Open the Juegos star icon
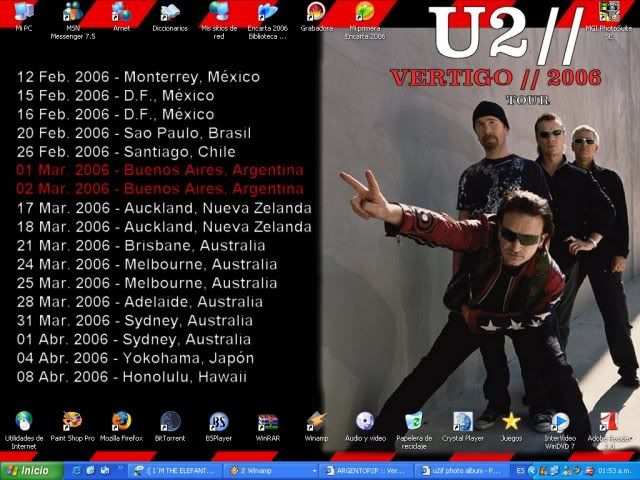 [x=511, y=422]
